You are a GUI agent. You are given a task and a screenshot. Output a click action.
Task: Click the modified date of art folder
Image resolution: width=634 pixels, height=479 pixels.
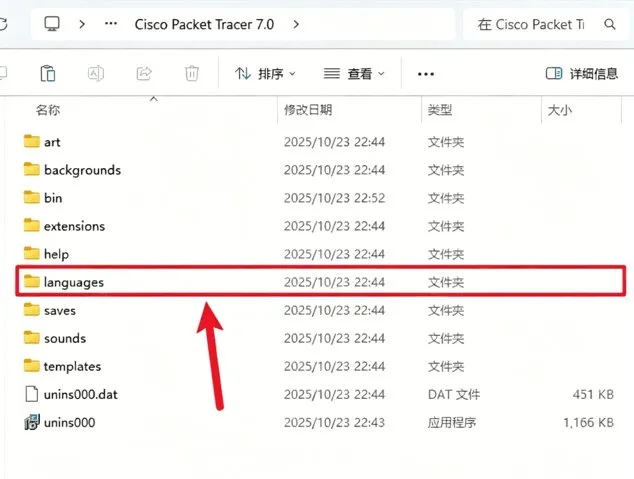pyautogui.click(x=334, y=142)
